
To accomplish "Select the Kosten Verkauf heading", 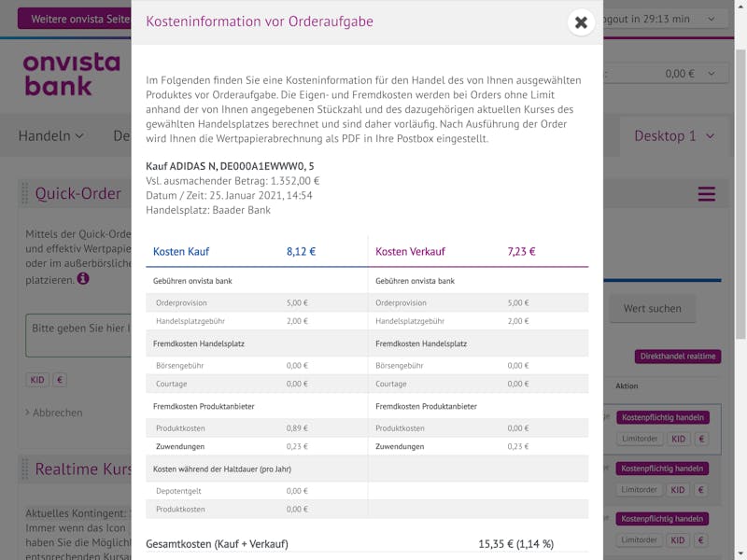I will pyautogui.click(x=410, y=251).
